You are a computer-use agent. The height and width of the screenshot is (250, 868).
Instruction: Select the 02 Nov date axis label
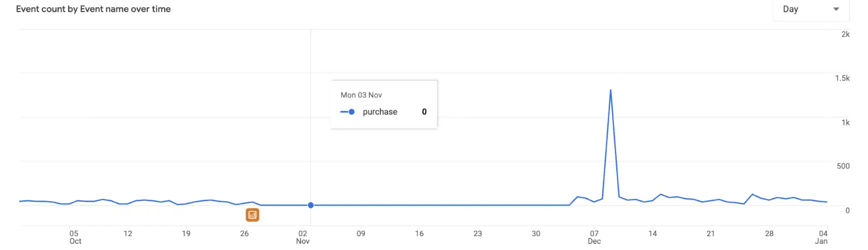click(x=302, y=237)
